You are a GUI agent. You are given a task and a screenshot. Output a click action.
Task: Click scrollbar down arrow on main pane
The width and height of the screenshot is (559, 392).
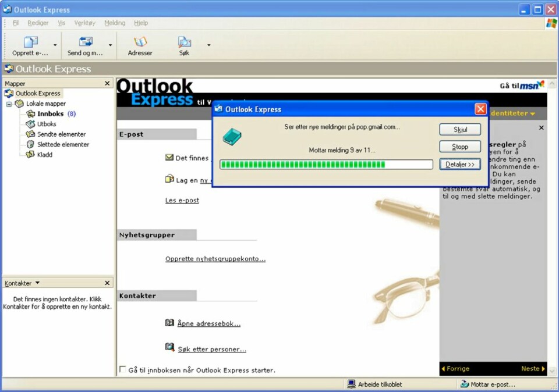tap(552, 371)
